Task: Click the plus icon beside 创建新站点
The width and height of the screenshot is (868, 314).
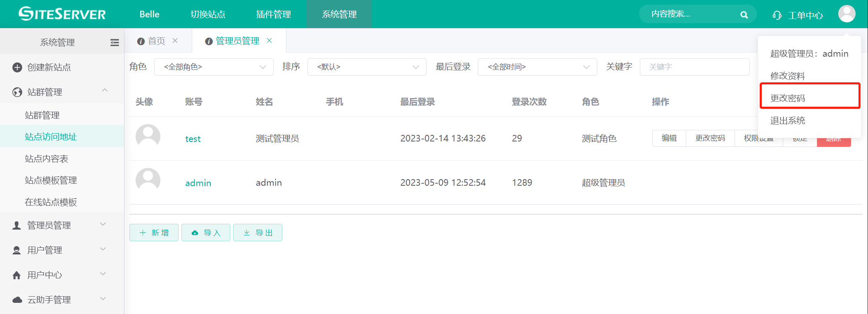Action: (17, 67)
